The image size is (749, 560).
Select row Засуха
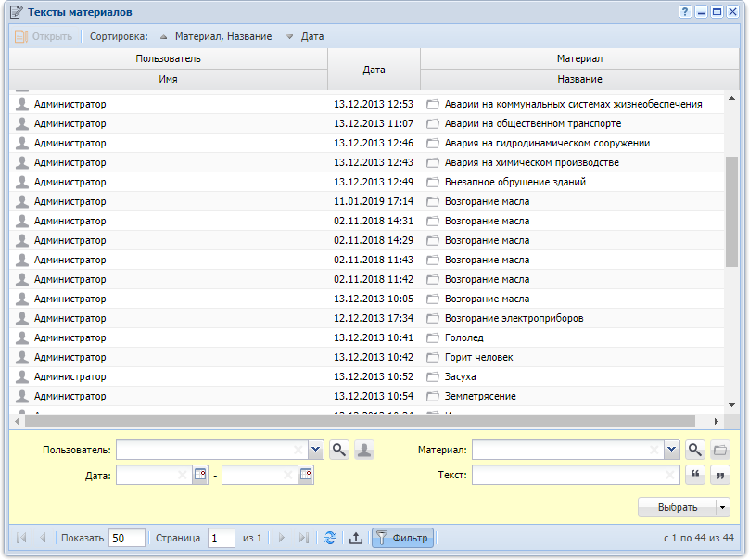(x=367, y=377)
